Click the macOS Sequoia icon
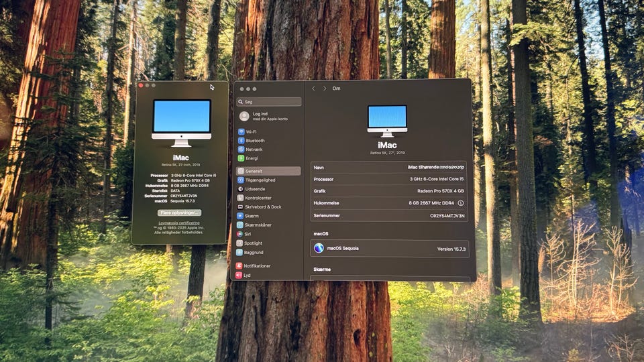 pos(319,248)
